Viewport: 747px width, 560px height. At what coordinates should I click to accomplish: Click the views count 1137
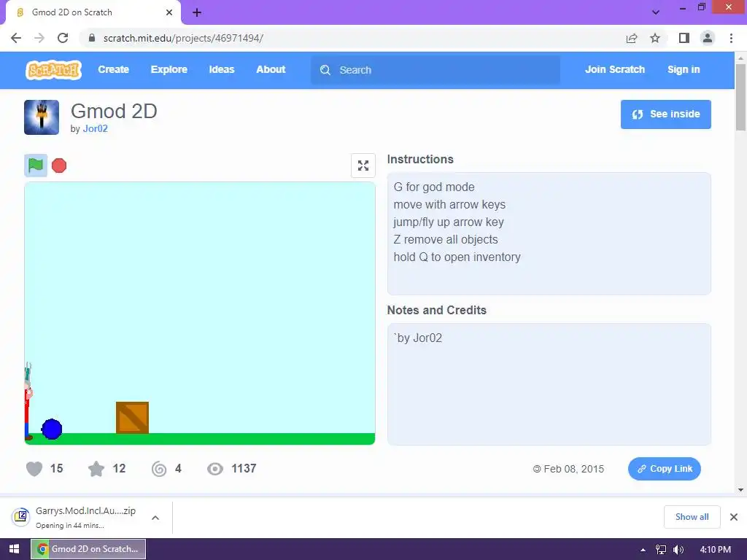(x=244, y=469)
